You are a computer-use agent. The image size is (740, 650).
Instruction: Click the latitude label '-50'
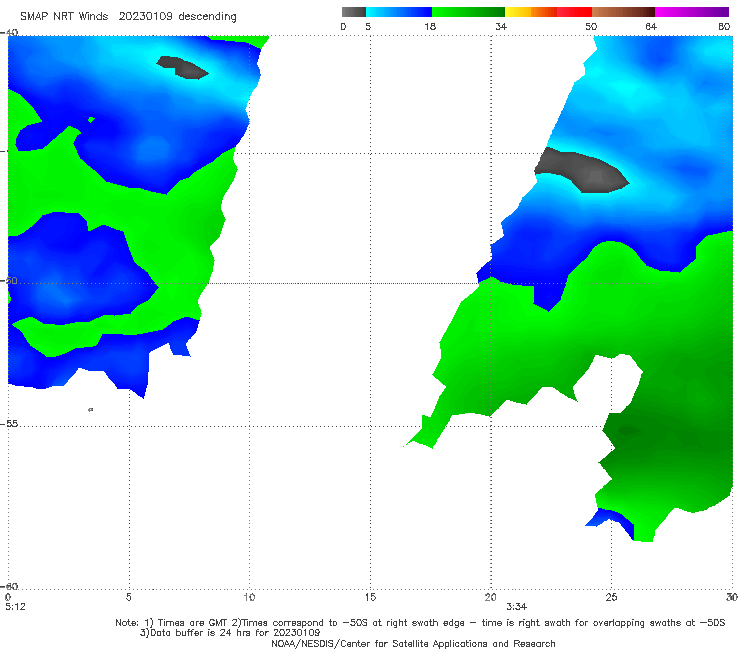[x=9, y=280]
